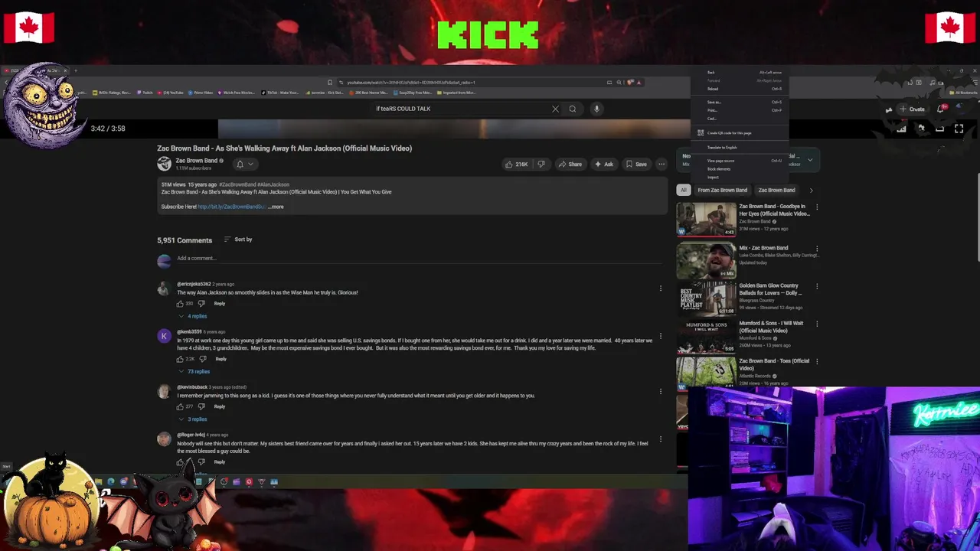The image size is (980, 551).
Task: Like the kevinbuback comment
Action: coord(181,406)
